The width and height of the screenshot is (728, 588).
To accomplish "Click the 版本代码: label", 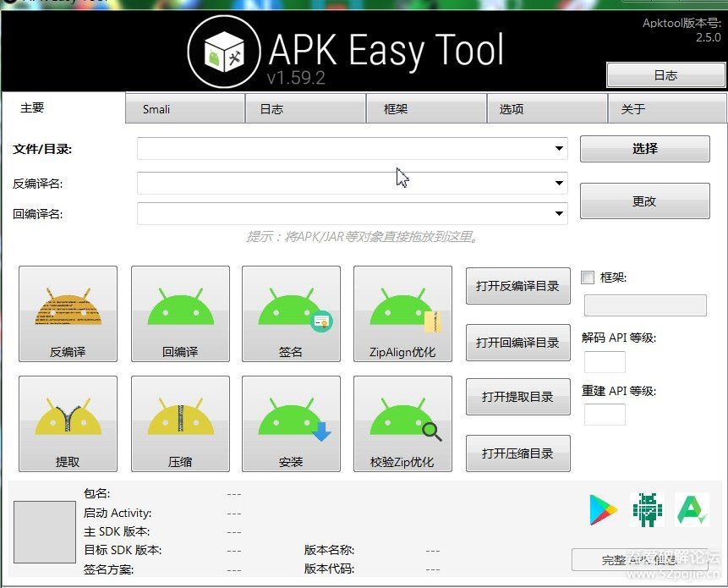I will pos(329,569).
